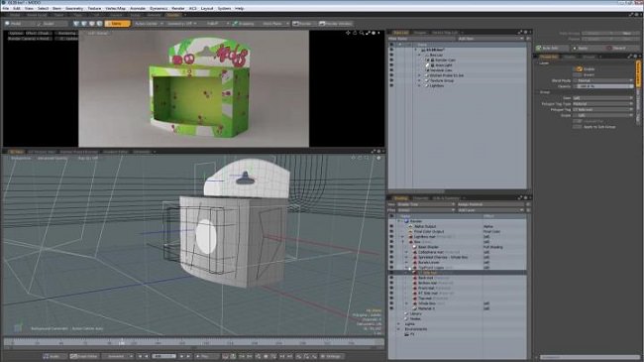Expand Lights group in shader tree
This screenshot has width=644, height=362.
pyautogui.click(x=398, y=324)
